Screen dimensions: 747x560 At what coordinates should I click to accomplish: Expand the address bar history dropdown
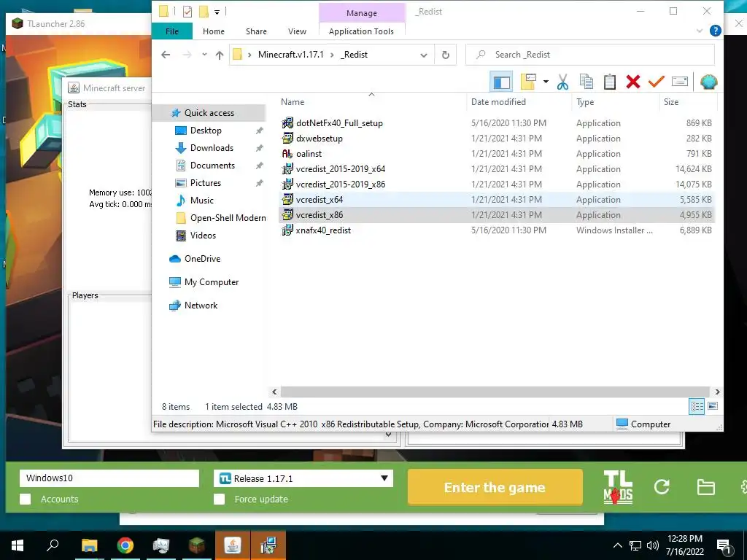pos(424,55)
